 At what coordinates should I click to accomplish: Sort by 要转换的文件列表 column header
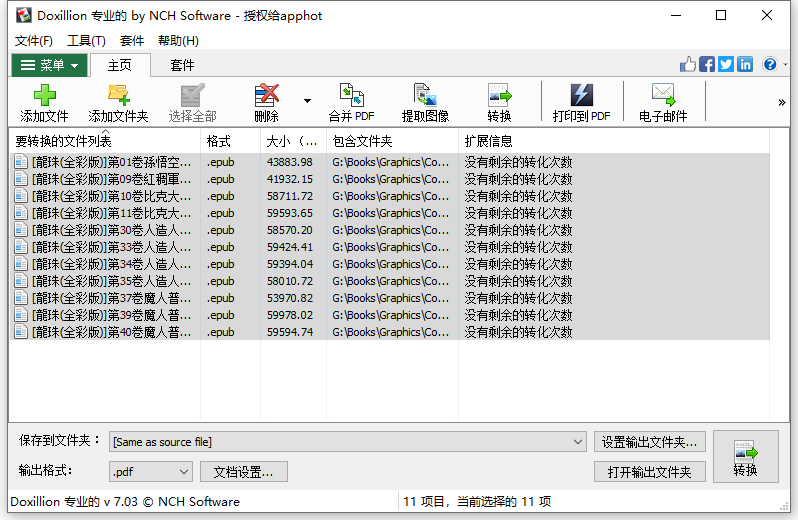(105, 141)
